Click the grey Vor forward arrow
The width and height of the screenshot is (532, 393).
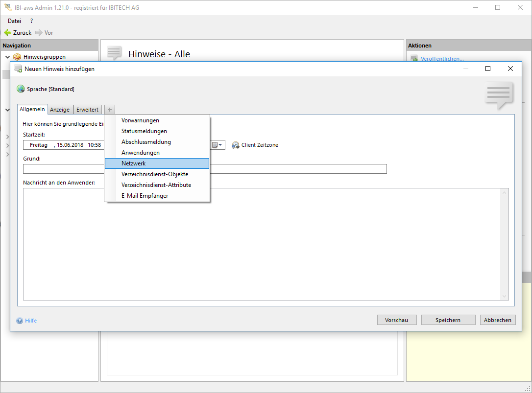pyautogui.click(x=39, y=33)
